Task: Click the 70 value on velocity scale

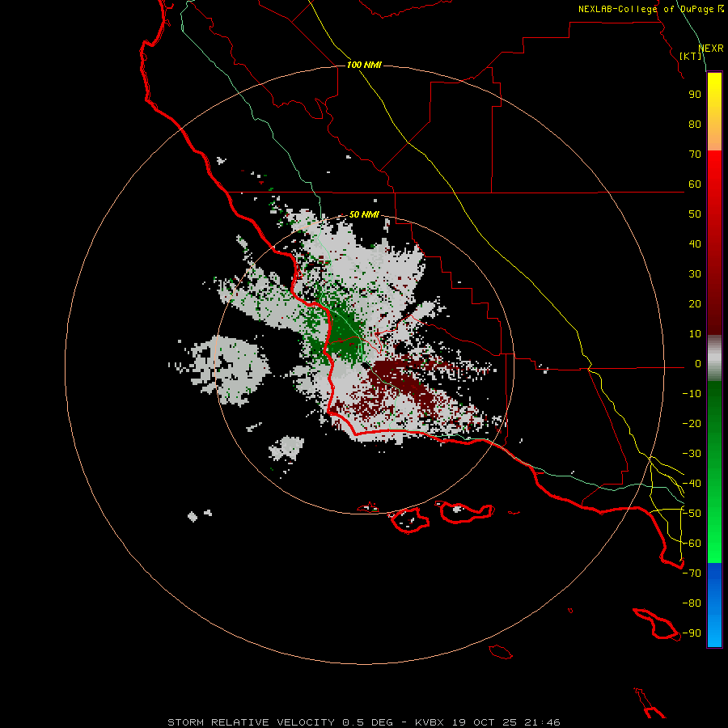Action: point(695,154)
